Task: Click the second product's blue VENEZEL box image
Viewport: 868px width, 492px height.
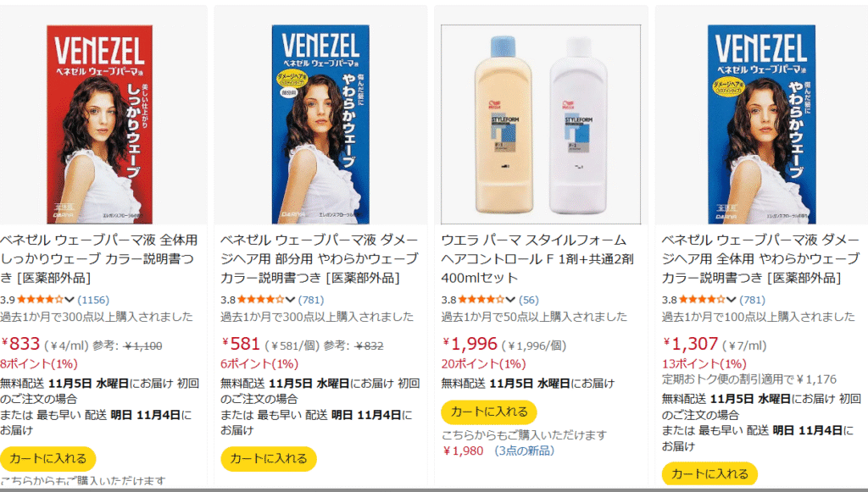Action: pos(320,124)
